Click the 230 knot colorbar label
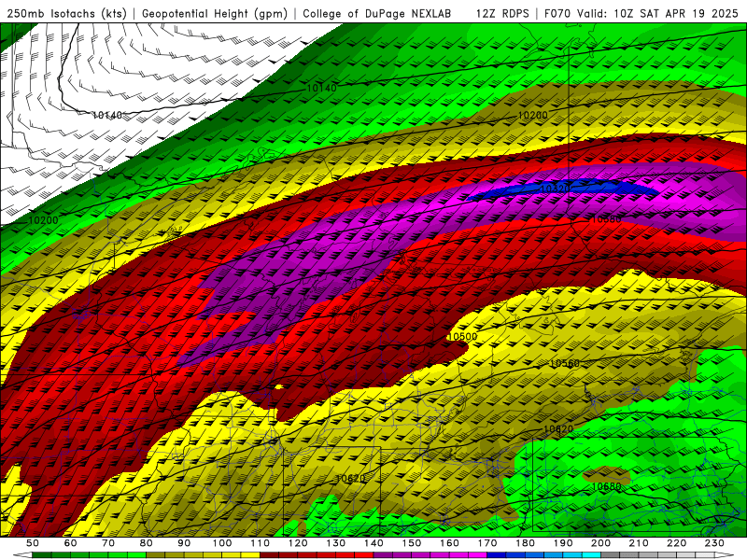Screen dimensions: 747x560 (714, 543)
